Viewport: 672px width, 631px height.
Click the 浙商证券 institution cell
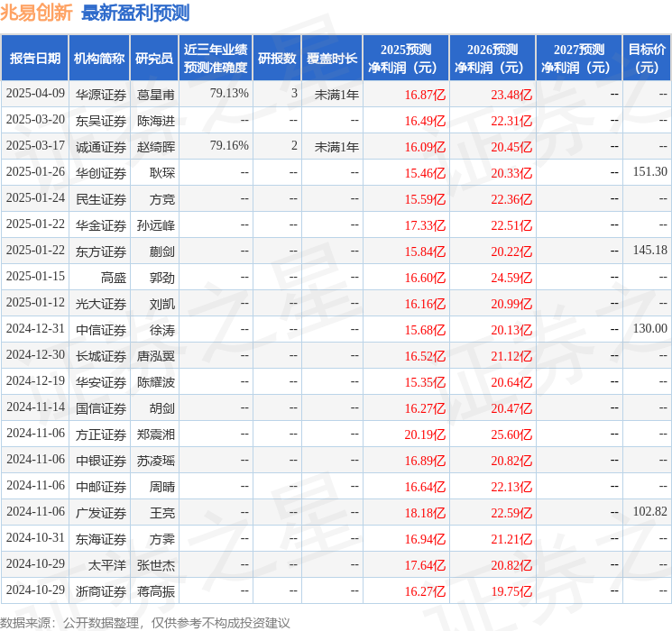tap(101, 591)
